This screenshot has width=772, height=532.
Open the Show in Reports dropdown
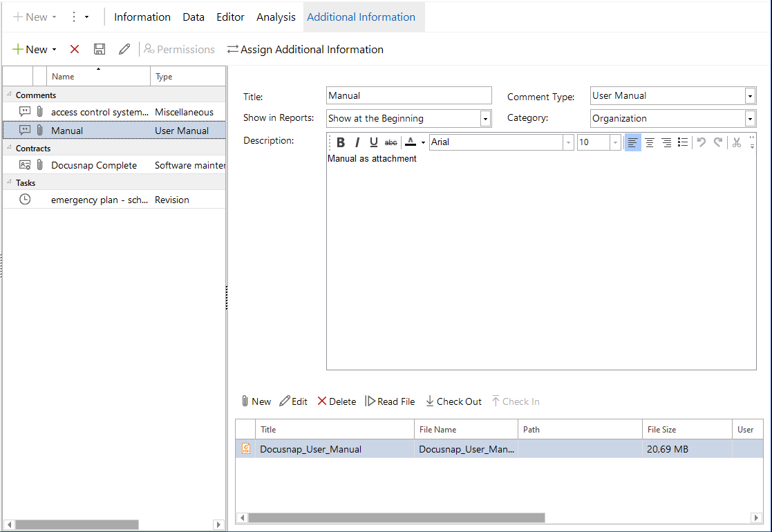pyautogui.click(x=485, y=119)
